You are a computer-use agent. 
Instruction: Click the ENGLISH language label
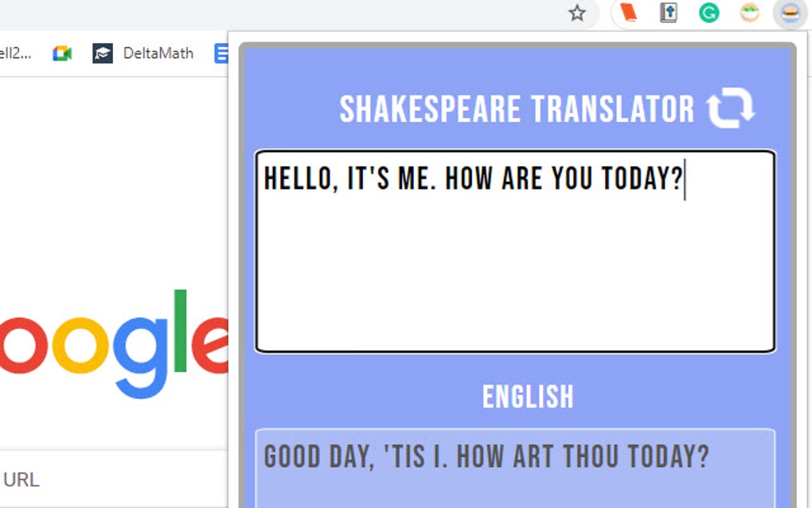click(528, 397)
